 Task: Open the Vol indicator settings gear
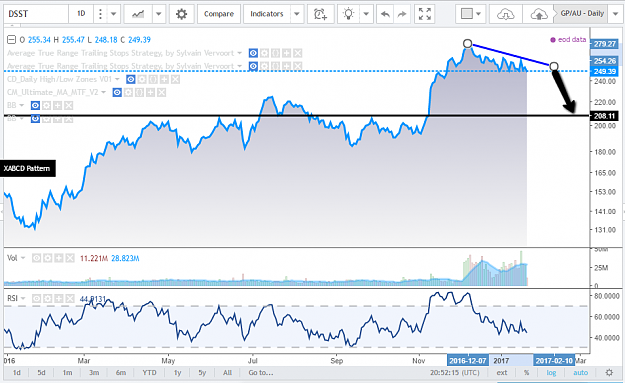pyautogui.click(x=47, y=258)
